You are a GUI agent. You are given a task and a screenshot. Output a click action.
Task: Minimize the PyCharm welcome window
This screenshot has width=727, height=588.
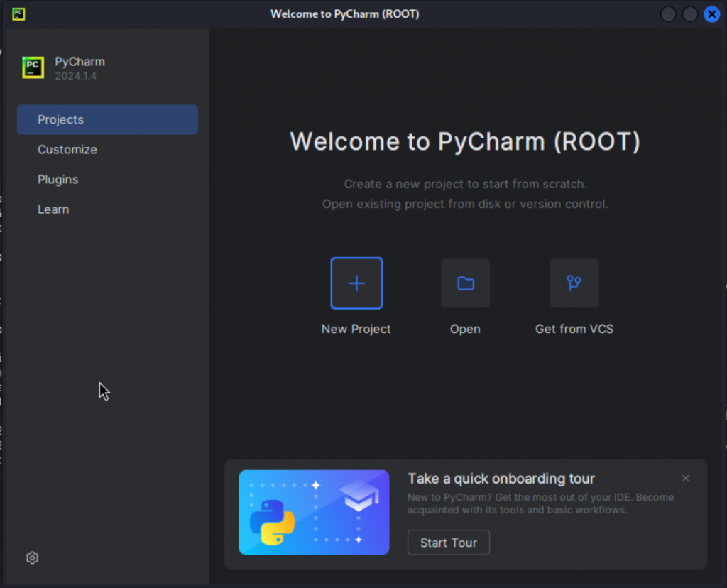click(x=668, y=14)
